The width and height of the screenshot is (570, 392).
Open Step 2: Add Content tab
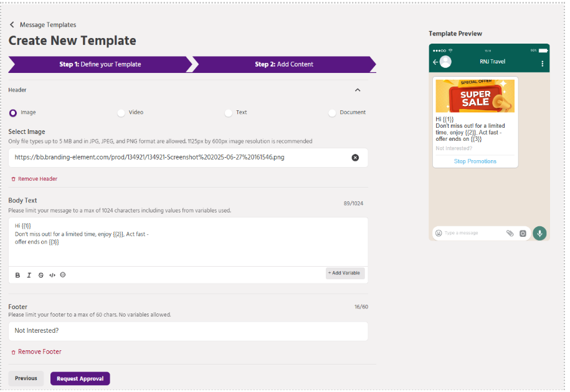[284, 64]
